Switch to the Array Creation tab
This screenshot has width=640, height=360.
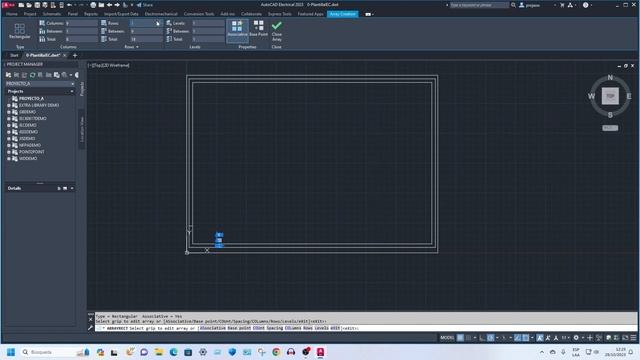342,14
